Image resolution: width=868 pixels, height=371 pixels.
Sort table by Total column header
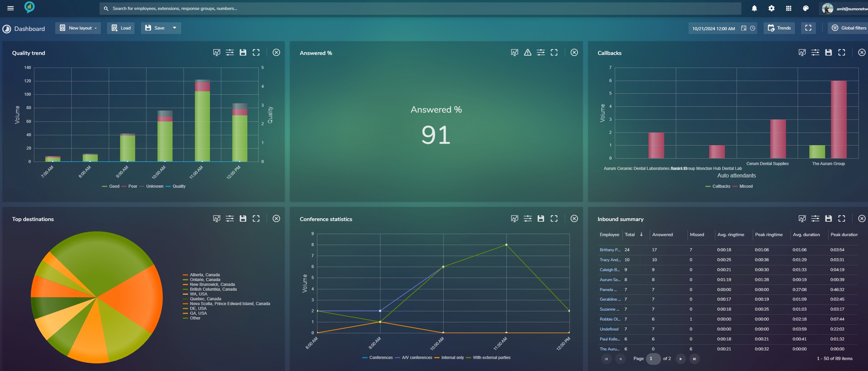point(630,235)
